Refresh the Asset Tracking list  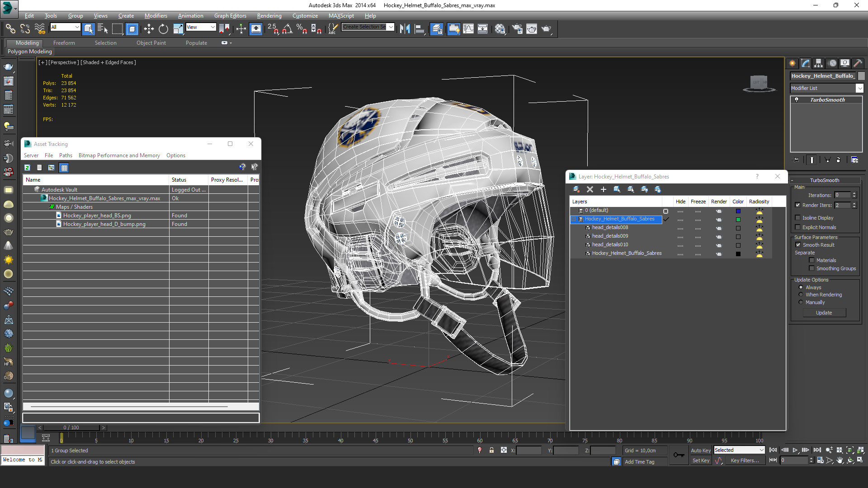[x=27, y=168]
